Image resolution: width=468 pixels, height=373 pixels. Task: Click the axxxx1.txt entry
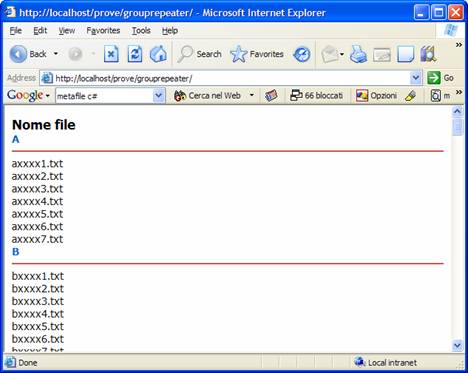point(37,164)
